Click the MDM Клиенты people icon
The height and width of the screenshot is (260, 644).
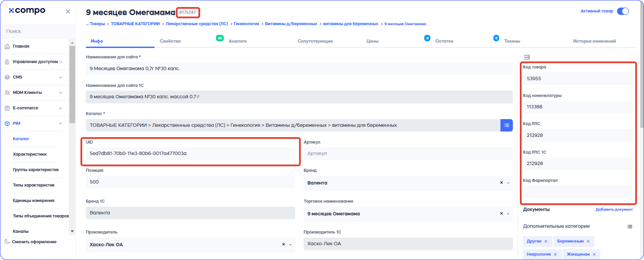7,93
